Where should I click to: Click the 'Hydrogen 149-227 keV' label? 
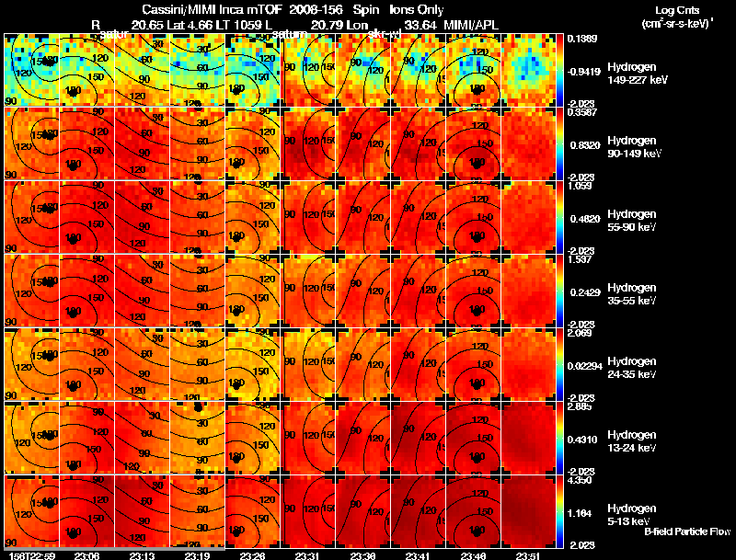(x=638, y=74)
